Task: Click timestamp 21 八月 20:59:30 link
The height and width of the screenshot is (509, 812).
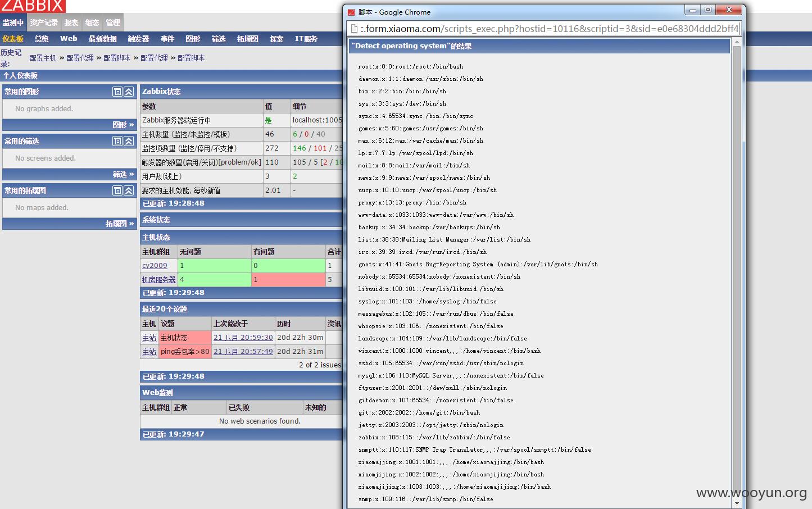Action: pyautogui.click(x=243, y=338)
